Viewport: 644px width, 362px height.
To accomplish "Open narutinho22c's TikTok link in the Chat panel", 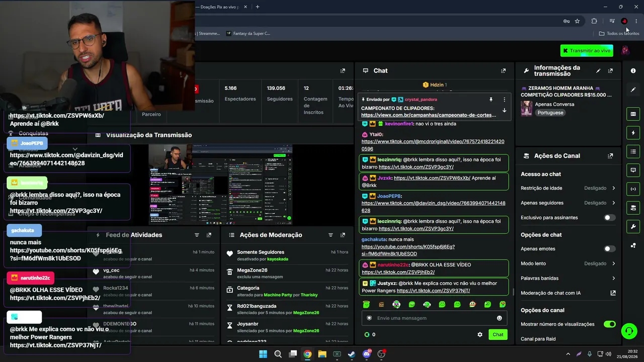I will (x=398, y=272).
